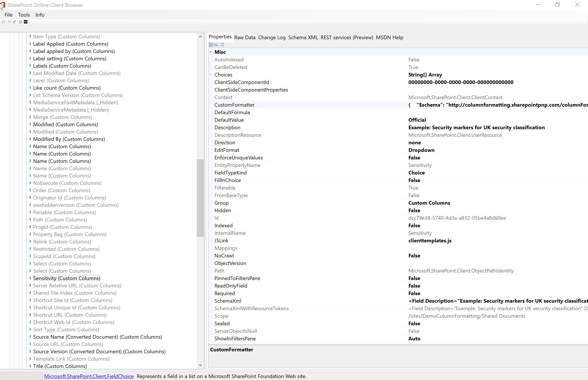
Task: Launch the PowerShell toolbar icon
Action: tap(21, 22)
